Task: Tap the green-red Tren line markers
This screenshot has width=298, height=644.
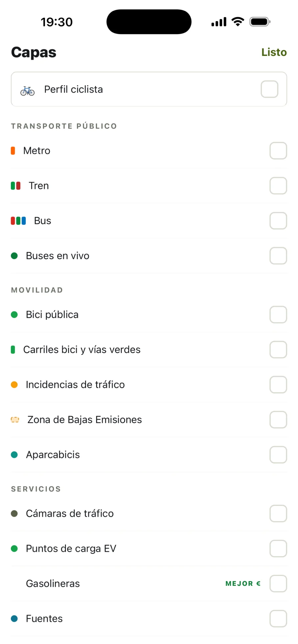Action: point(16,186)
